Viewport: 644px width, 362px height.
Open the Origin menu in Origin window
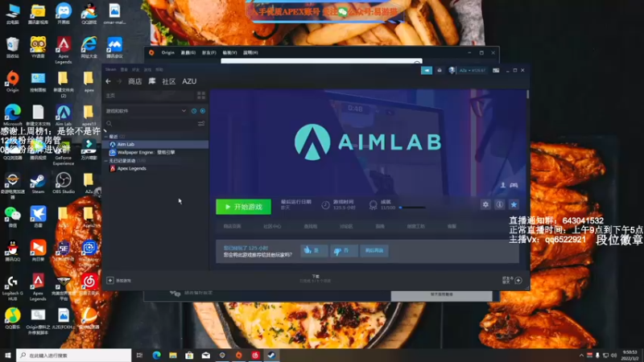(167, 52)
